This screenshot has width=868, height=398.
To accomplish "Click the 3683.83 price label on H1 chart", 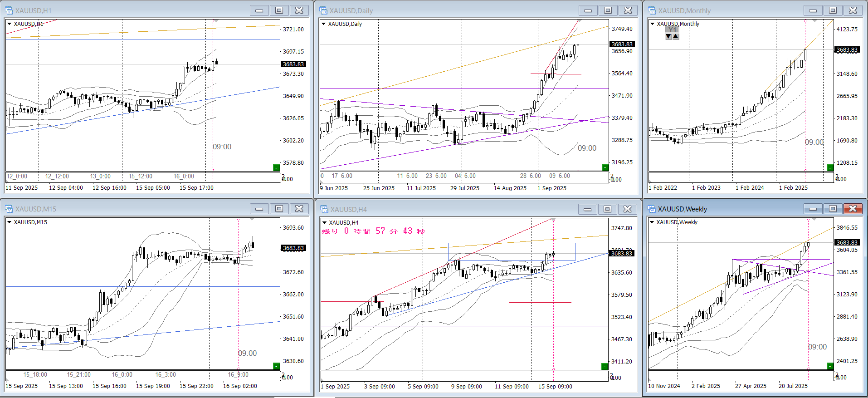I will (293, 64).
